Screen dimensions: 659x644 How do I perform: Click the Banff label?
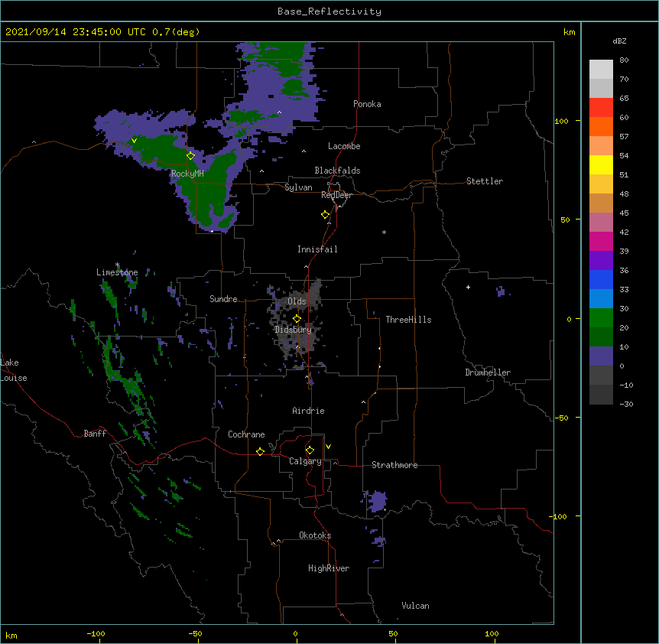point(95,434)
